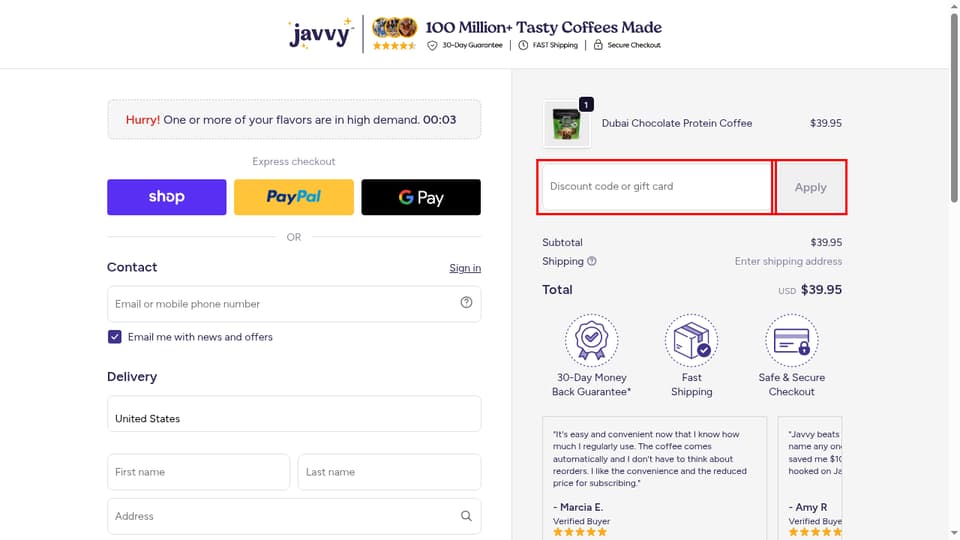Click the search icon in Address field
Viewport: 960px width, 540px height.
pos(467,516)
